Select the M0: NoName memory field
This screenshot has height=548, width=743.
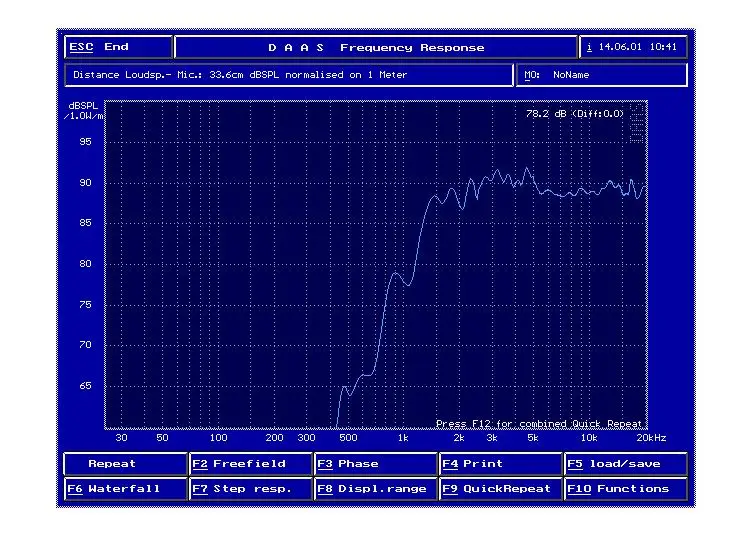coord(602,75)
